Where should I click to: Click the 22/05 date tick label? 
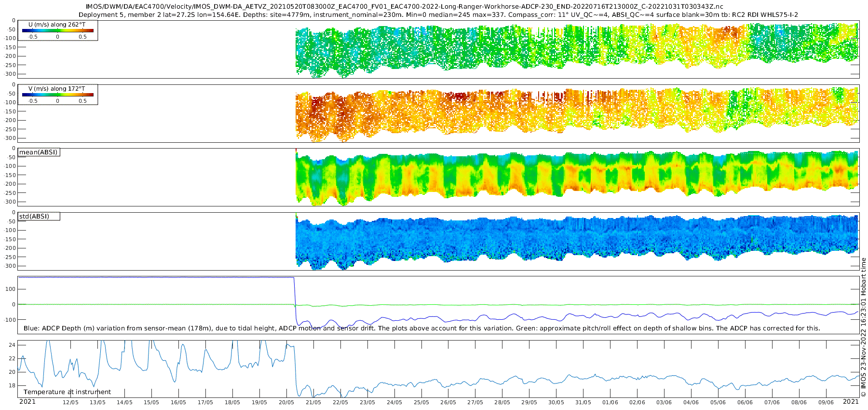(x=340, y=402)
